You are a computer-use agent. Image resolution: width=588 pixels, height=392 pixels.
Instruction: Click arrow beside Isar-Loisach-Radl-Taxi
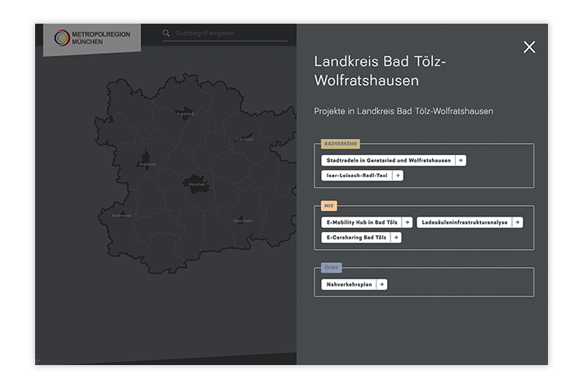click(x=398, y=176)
